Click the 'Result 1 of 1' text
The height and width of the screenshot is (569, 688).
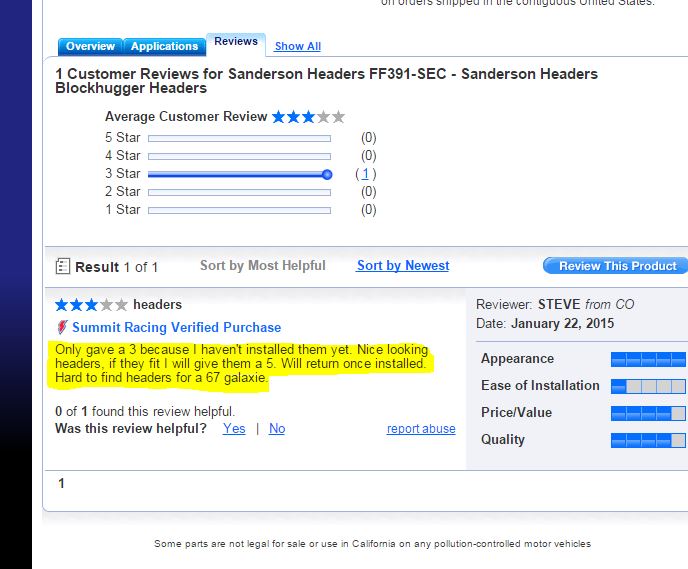(x=116, y=267)
